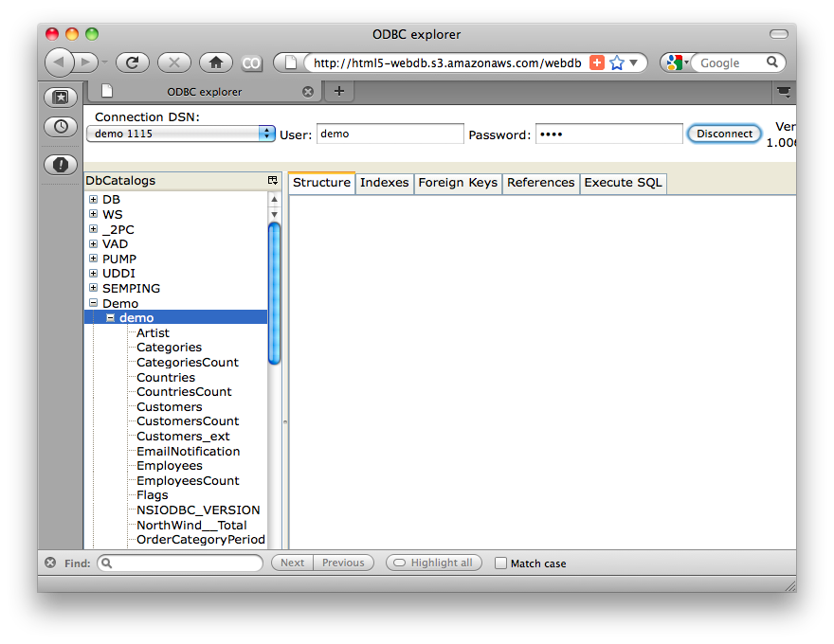Switch to the Execute SQL tab
834x644 pixels.
[623, 183]
